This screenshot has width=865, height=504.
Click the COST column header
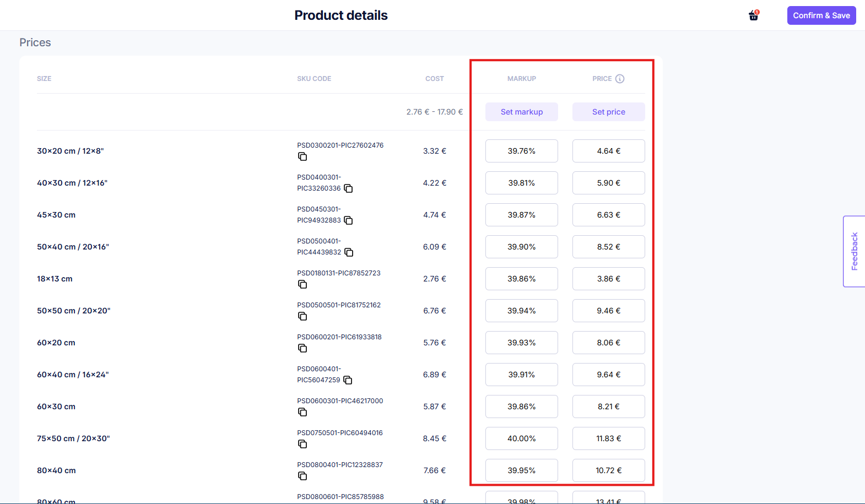(435, 79)
